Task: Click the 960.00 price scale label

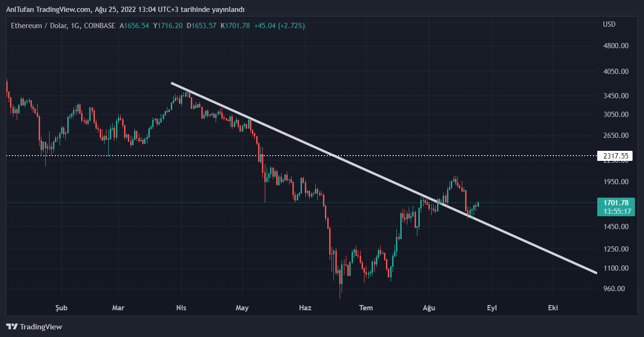Action: [x=613, y=289]
